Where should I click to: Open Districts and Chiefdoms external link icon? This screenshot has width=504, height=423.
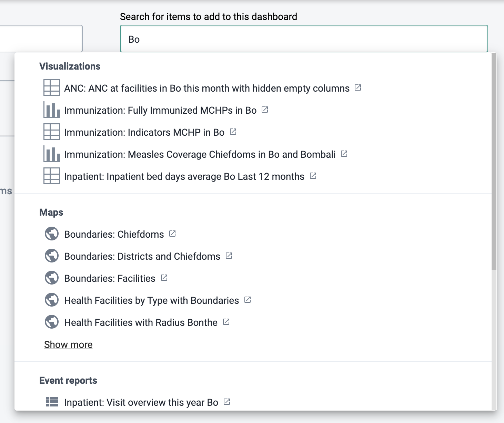[x=229, y=256]
